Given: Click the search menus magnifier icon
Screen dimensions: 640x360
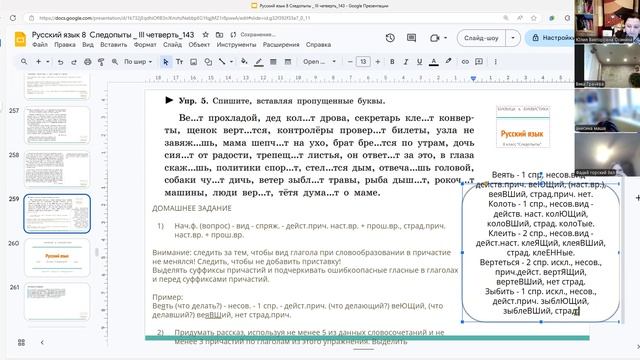Looking at the screenshot, I should pyautogui.click(x=24, y=62).
